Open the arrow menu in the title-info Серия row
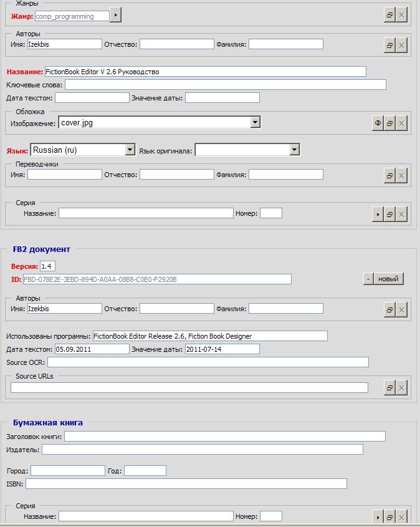The image size is (420, 527). (x=378, y=215)
